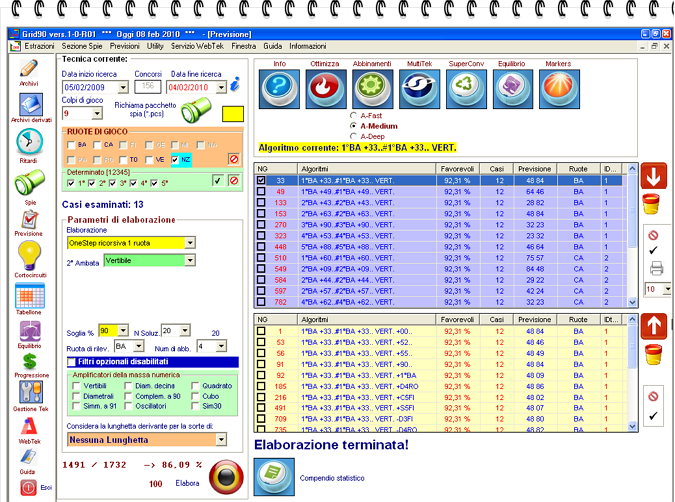Open the Data inizio ricerca dropdown
This screenshot has width=675, height=502.
(123, 87)
